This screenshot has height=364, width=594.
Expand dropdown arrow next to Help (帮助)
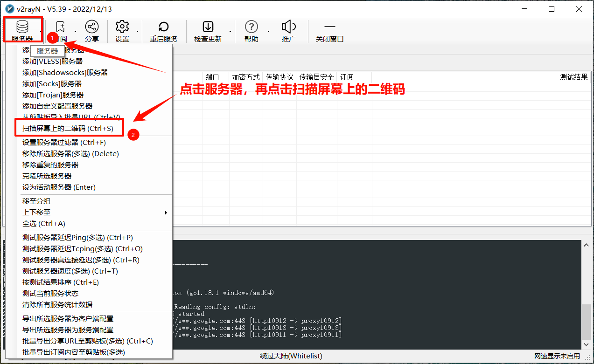[268, 32]
